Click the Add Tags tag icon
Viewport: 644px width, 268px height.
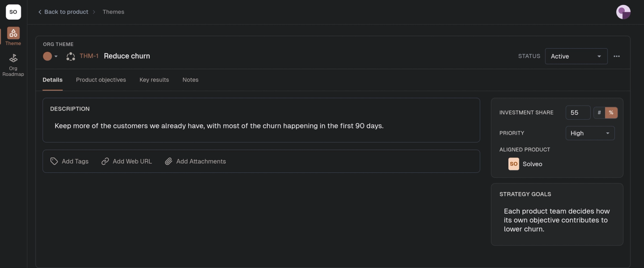point(54,161)
